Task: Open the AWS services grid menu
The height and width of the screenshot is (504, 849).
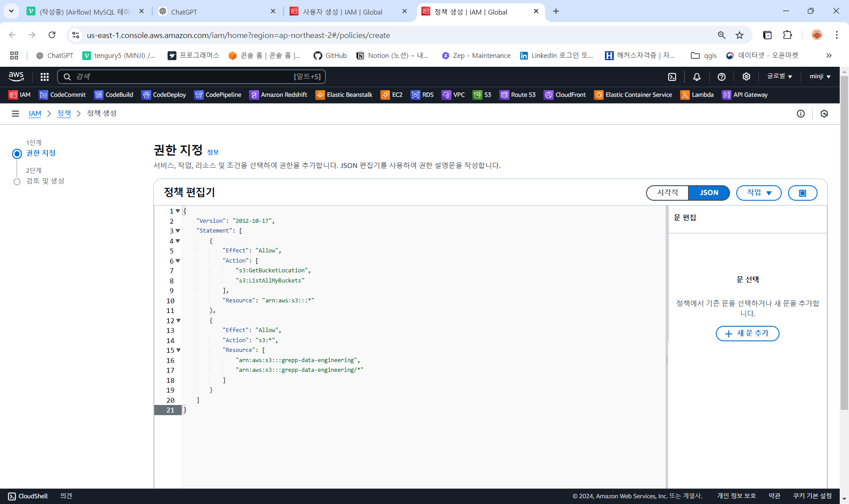Action: pos(44,77)
